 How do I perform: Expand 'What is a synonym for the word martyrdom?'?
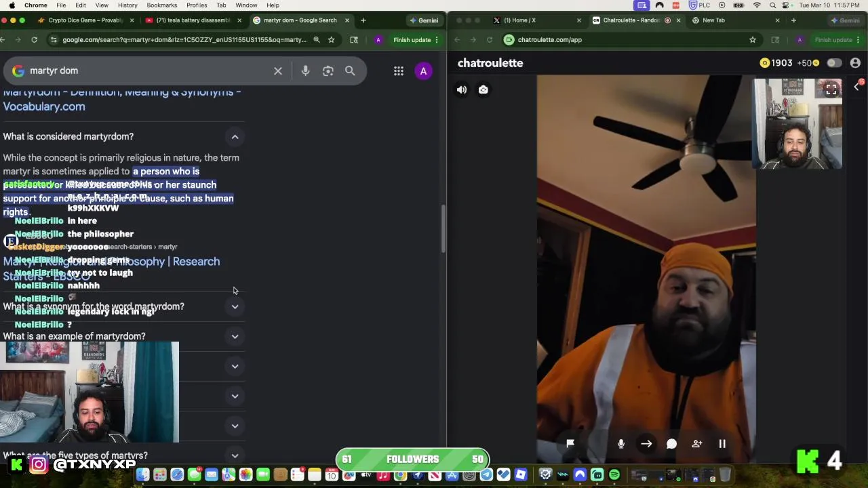(x=235, y=306)
